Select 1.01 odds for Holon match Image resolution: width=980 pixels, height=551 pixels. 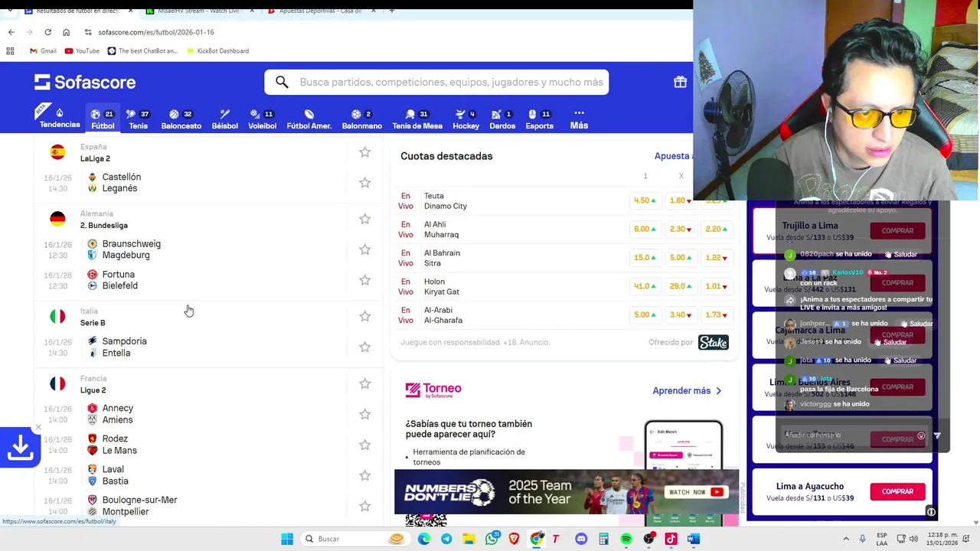(717, 286)
